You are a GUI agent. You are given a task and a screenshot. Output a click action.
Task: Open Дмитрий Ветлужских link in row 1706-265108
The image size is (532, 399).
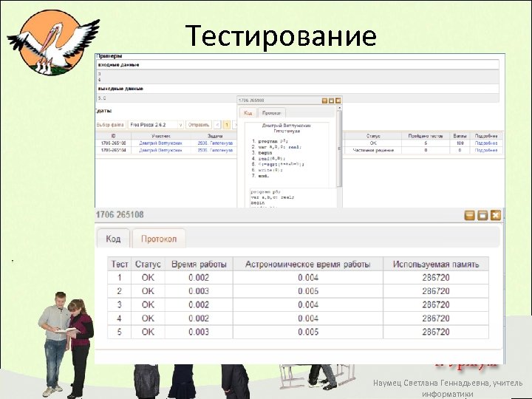pyautogui.click(x=160, y=143)
